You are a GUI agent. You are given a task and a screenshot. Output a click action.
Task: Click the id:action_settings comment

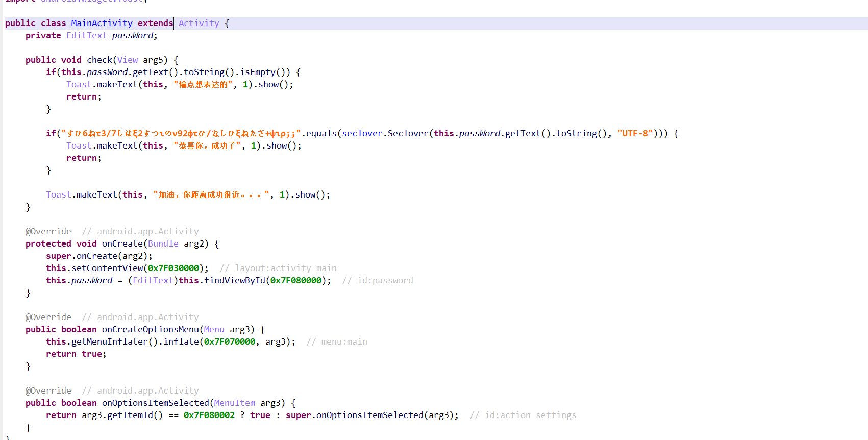coord(530,415)
